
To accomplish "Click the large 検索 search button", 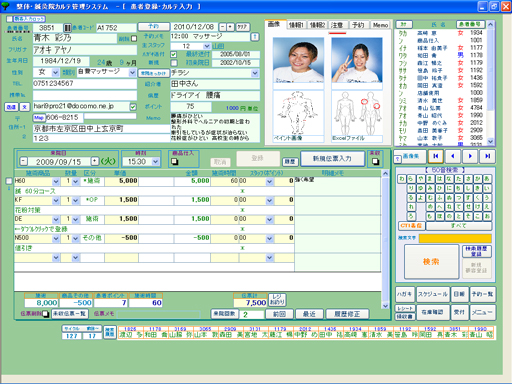I will 431,262.
